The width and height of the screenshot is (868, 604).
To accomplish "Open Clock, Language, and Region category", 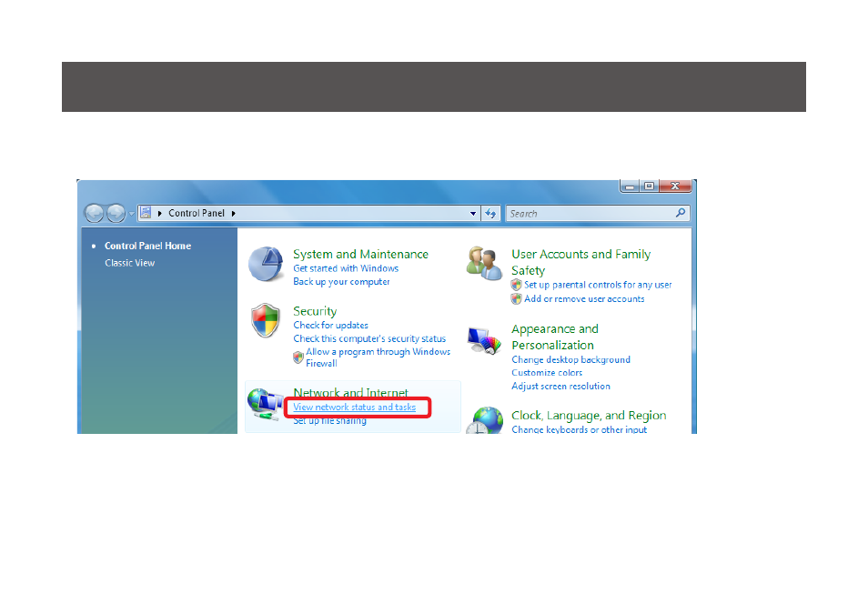I will (x=589, y=416).
